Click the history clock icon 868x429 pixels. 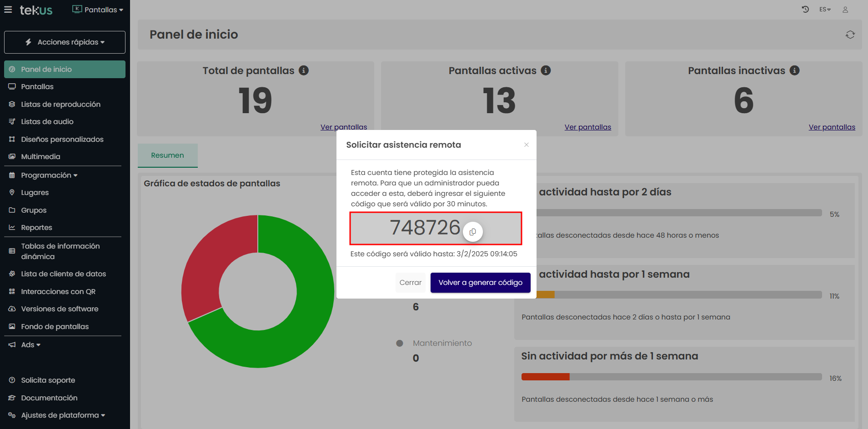pos(805,10)
